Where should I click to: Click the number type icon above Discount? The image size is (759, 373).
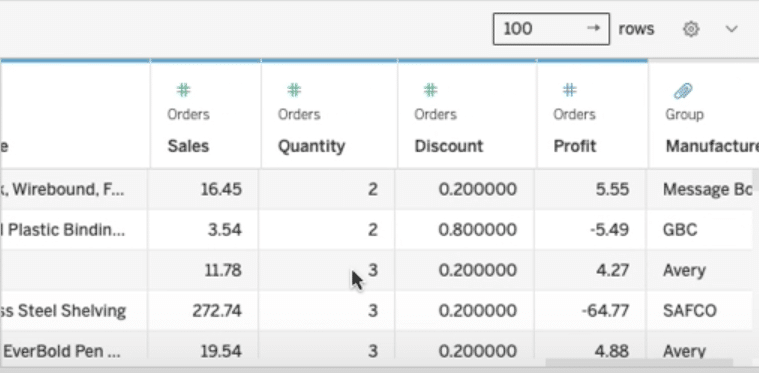click(430, 90)
